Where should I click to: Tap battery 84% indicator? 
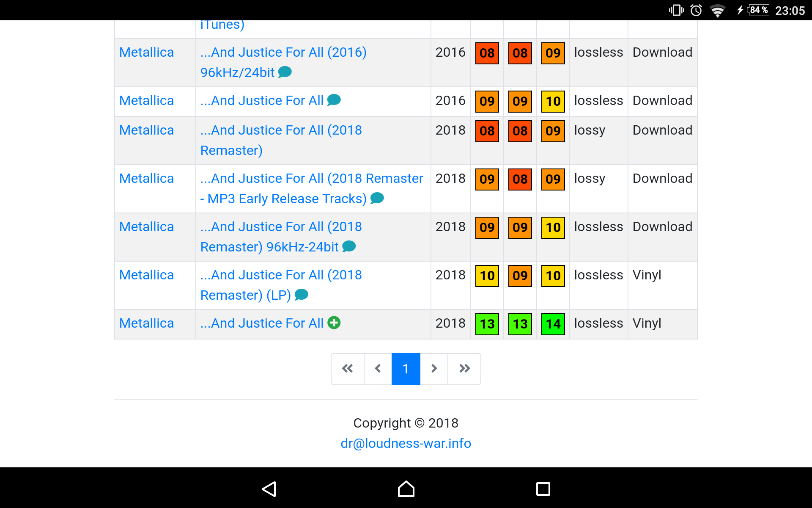click(x=758, y=10)
